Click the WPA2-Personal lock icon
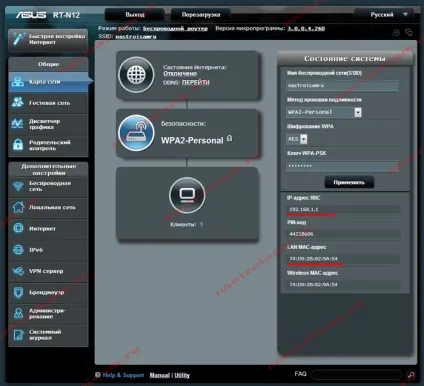 (229, 138)
